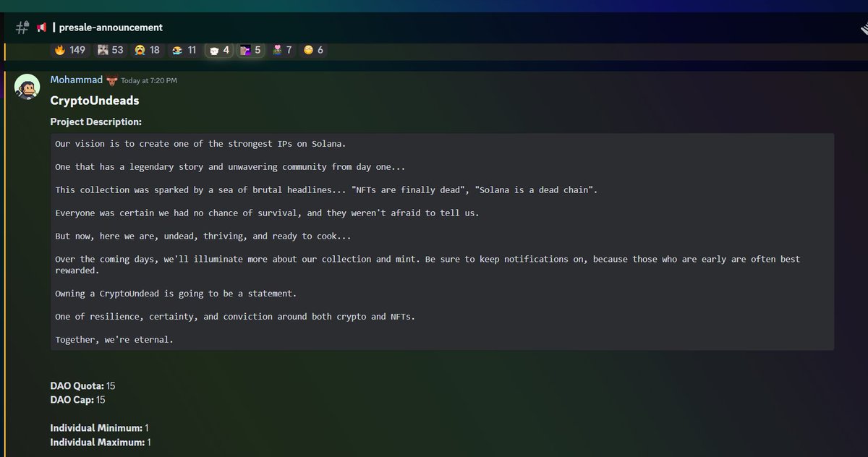Click the DAO Cap: 15 line

78,399
